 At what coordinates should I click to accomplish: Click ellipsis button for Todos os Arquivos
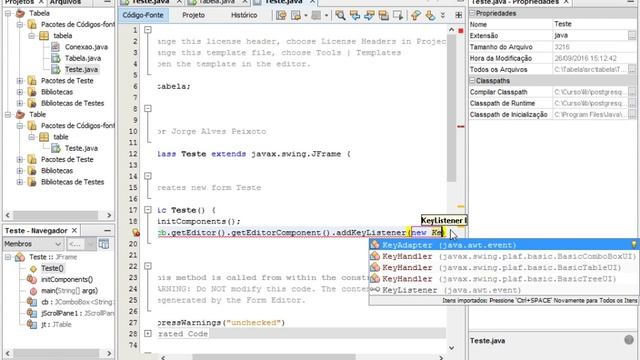click(632, 70)
